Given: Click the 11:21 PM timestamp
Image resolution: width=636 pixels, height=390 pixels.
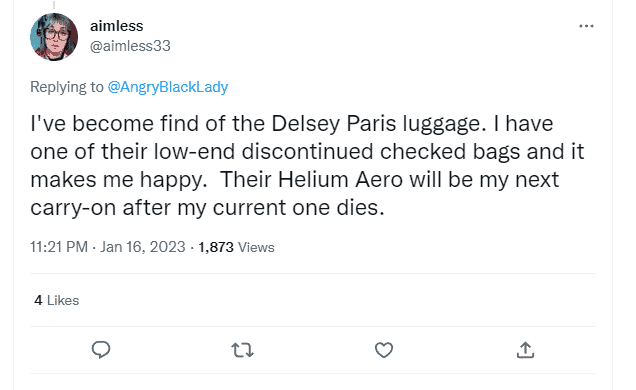Looking at the screenshot, I should pos(59,247).
